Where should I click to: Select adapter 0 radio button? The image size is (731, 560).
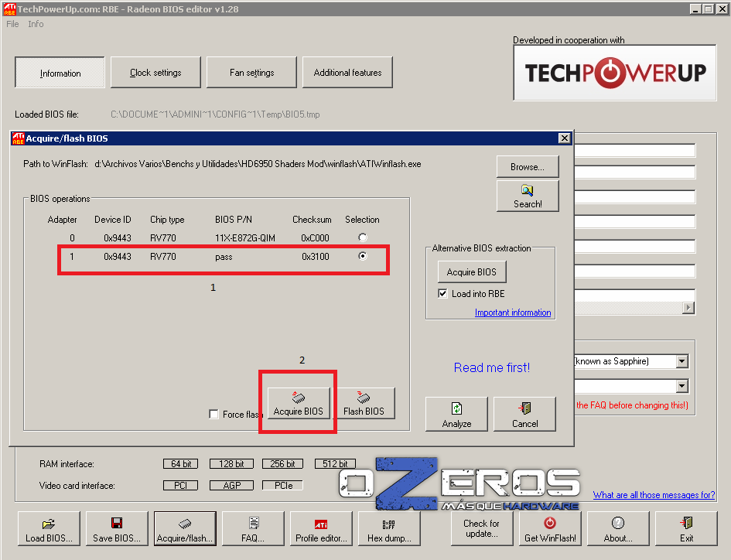[363, 237]
